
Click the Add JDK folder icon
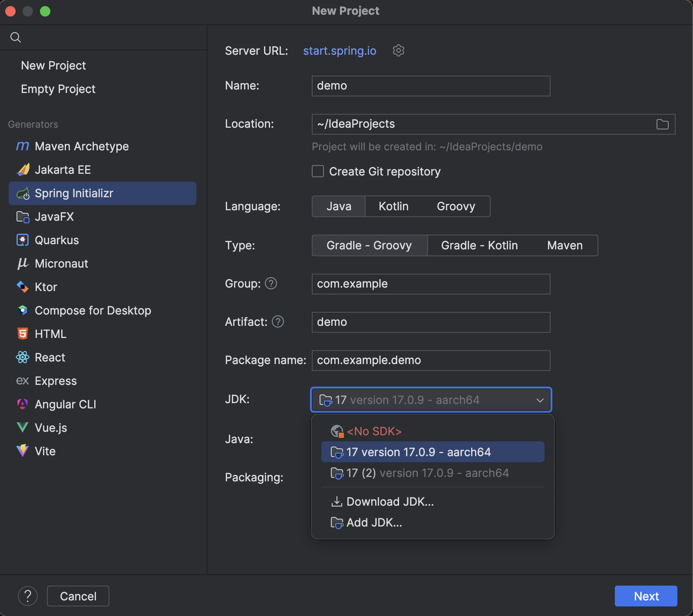[337, 523]
